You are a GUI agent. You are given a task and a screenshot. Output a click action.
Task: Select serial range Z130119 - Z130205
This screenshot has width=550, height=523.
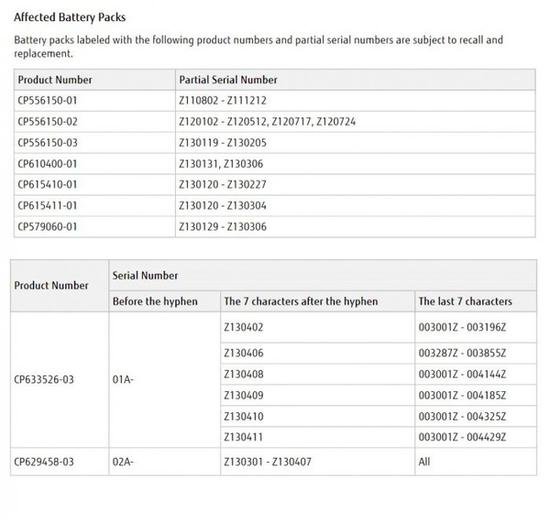(223, 143)
